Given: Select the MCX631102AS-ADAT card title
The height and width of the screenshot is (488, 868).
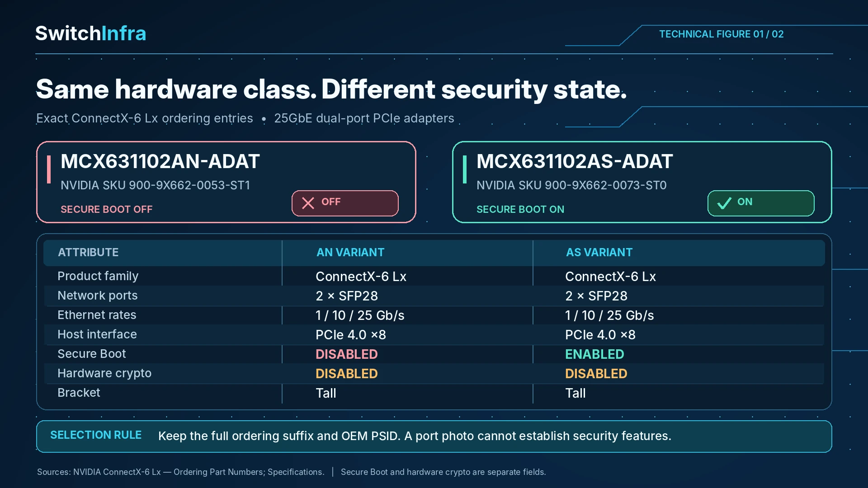Looking at the screenshot, I should coord(575,161).
